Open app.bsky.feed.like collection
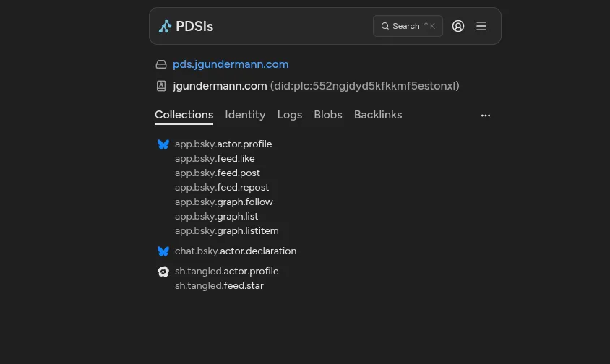Screen dimensions: 610x364 215,159
